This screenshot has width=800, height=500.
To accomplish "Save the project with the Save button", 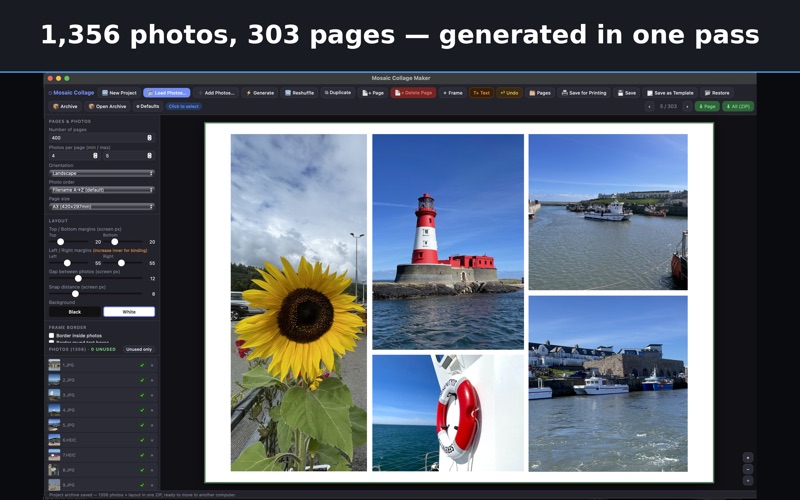I will tap(627, 93).
